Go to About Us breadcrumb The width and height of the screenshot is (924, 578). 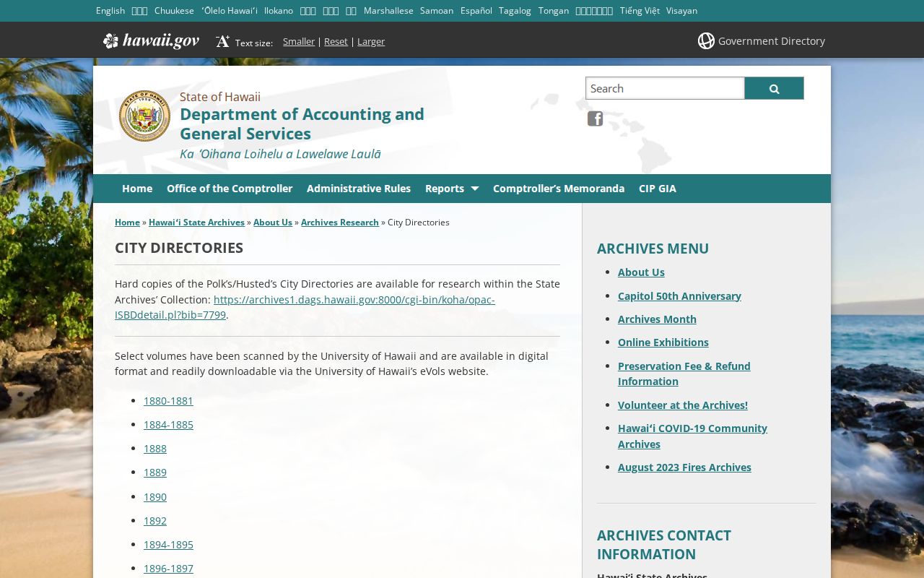tap(273, 223)
